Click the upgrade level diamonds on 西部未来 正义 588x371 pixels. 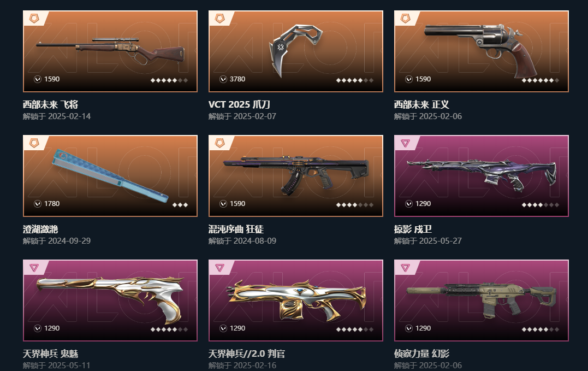541,80
